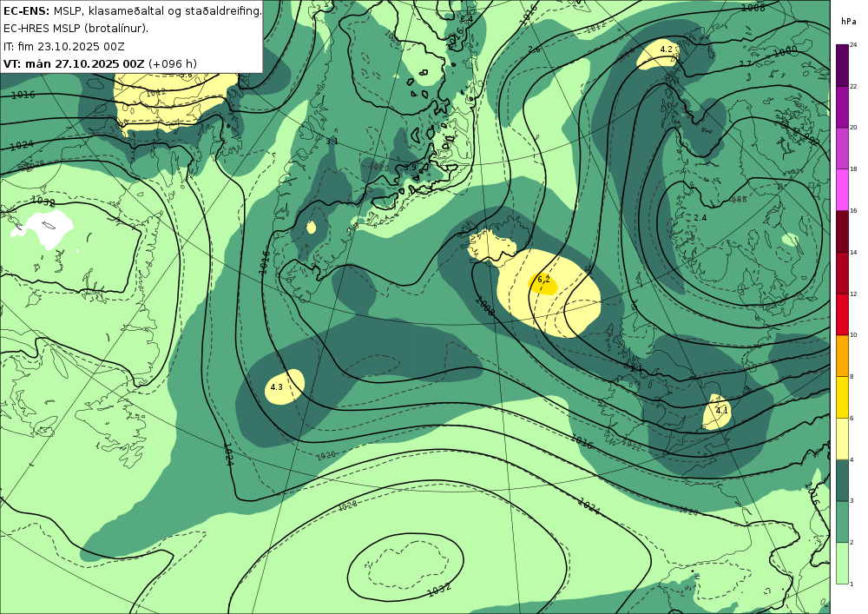Click the '2.6' spread value label
Viewport: 868px width, 614px height.
coord(534,50)
